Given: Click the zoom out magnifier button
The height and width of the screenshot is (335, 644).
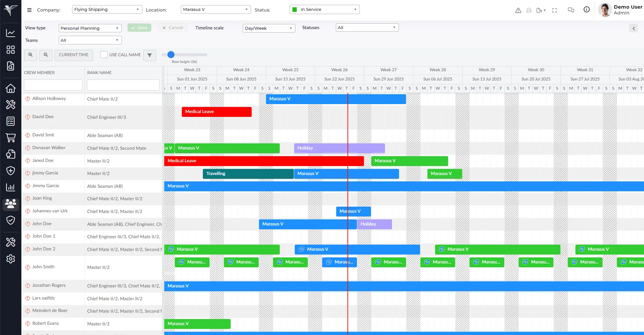Looking at the screenshot, I should [x=46, y=55].
